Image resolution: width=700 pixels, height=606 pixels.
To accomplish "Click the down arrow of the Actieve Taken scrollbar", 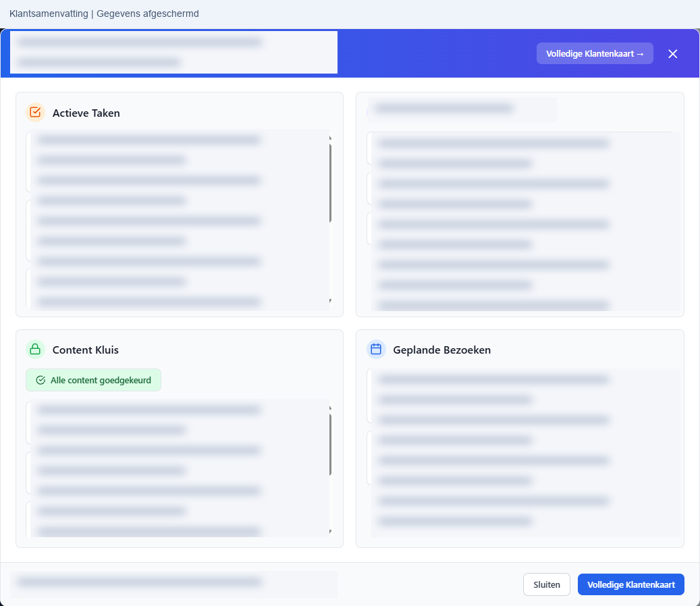I will [330, 301].
